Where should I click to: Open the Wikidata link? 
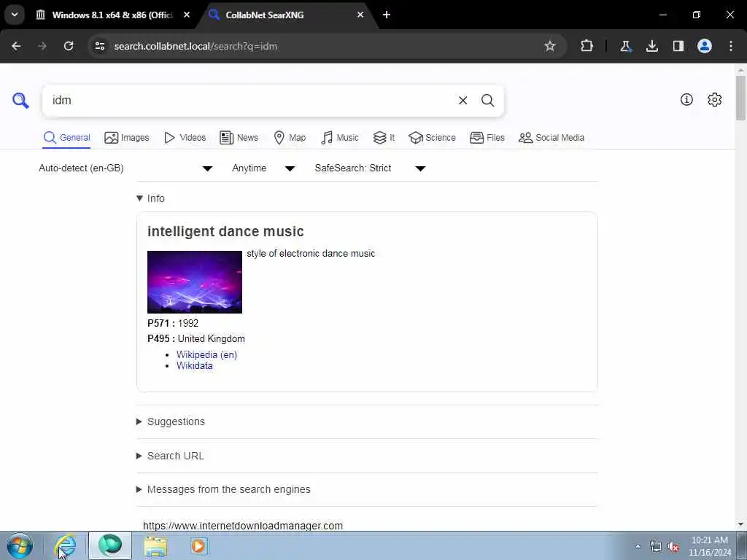194,366
